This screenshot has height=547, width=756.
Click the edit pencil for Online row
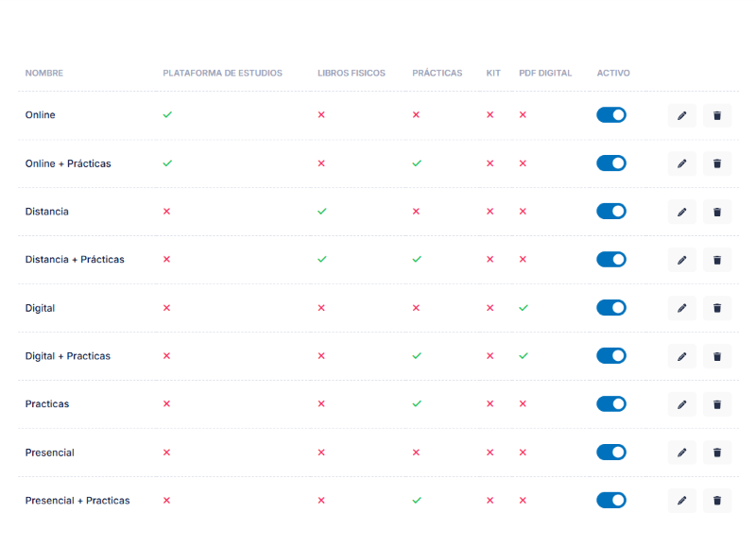tap(681, 115)
